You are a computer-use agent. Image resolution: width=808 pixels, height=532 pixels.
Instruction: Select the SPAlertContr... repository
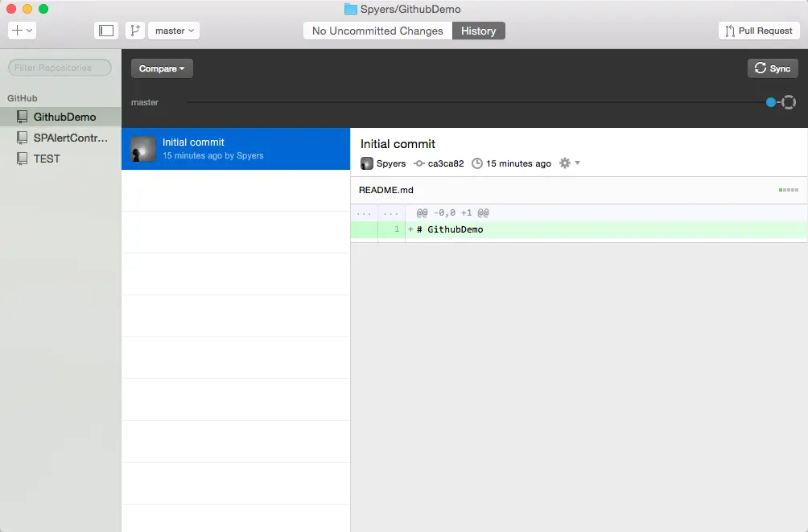(x=61, y=138)
